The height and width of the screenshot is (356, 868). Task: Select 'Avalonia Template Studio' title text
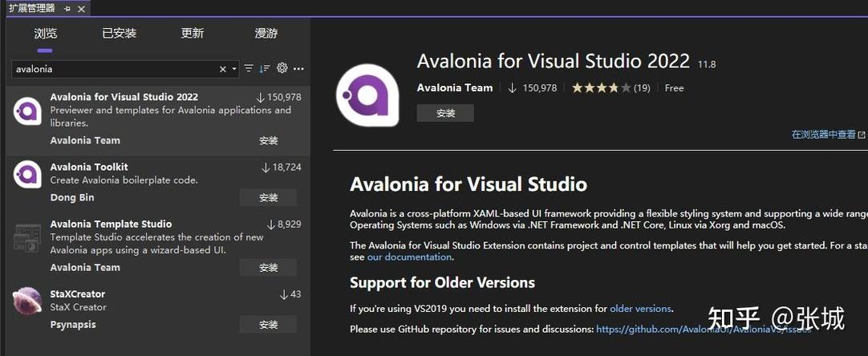(112, 225)
